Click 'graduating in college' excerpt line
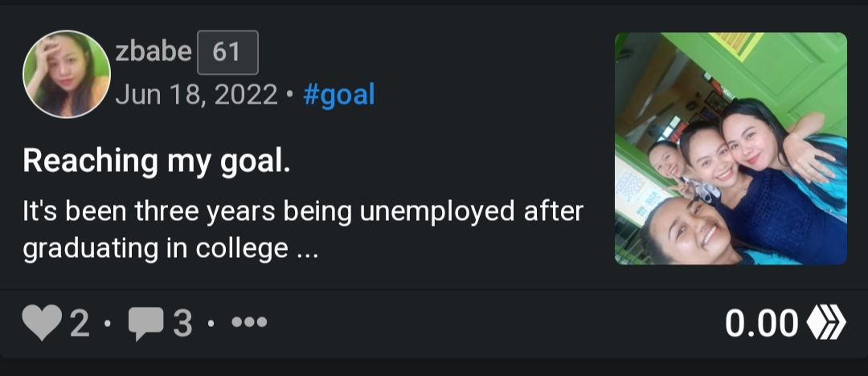The image size is (868, 376). click(x=154, y=249)
